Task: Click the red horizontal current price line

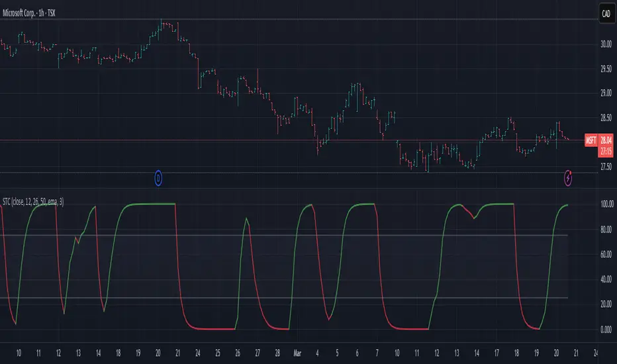Action: click(292, 140)
